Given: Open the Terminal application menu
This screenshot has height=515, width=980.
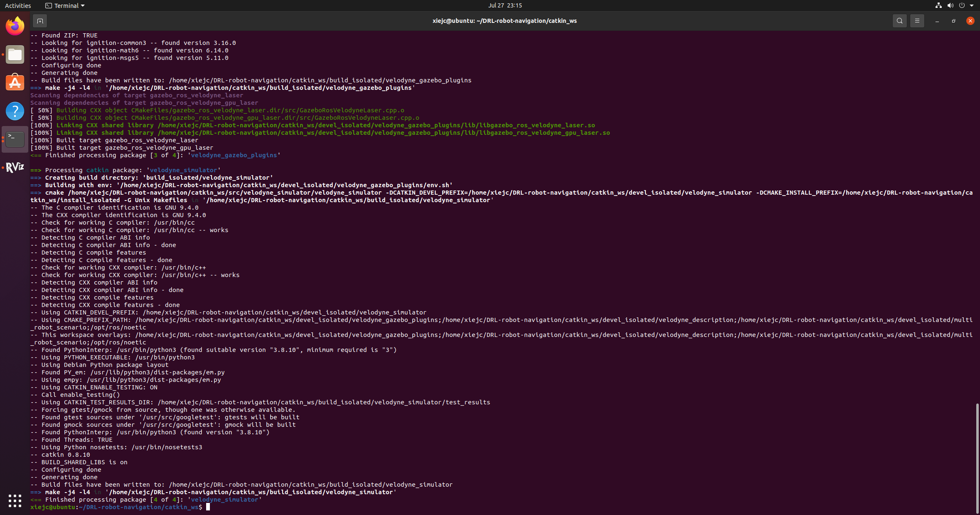Looking at the screenshot, I should [64, 5].
